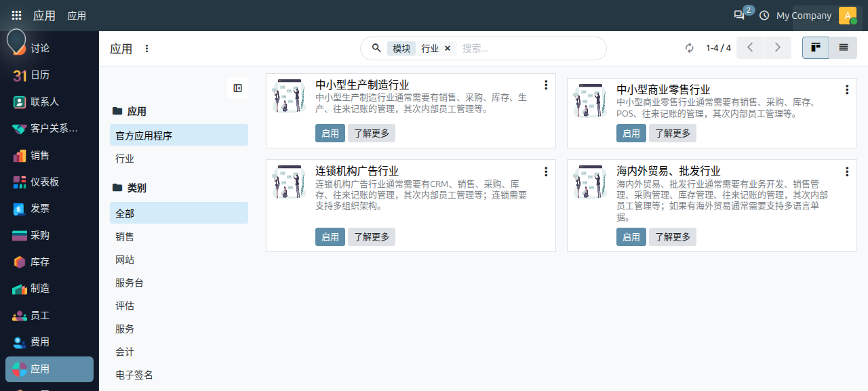Open the activities clock icon
The width and height of the screenshot is (868, 391).
764,16
